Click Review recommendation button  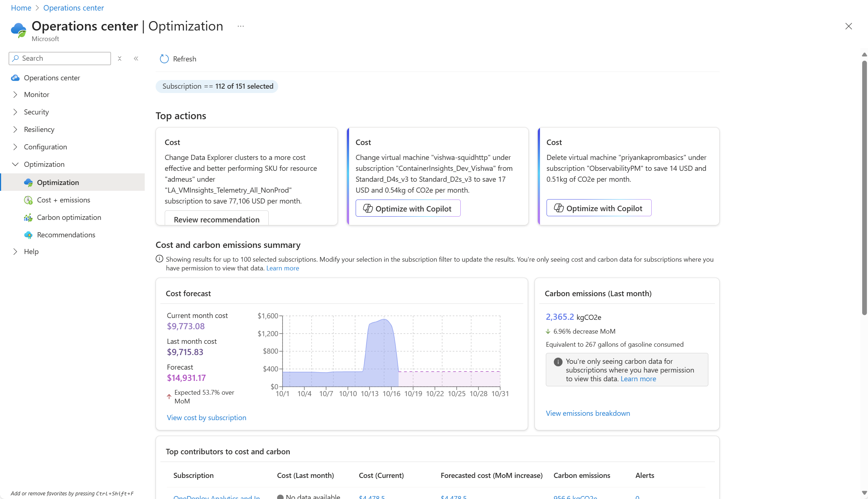[217, 219]
